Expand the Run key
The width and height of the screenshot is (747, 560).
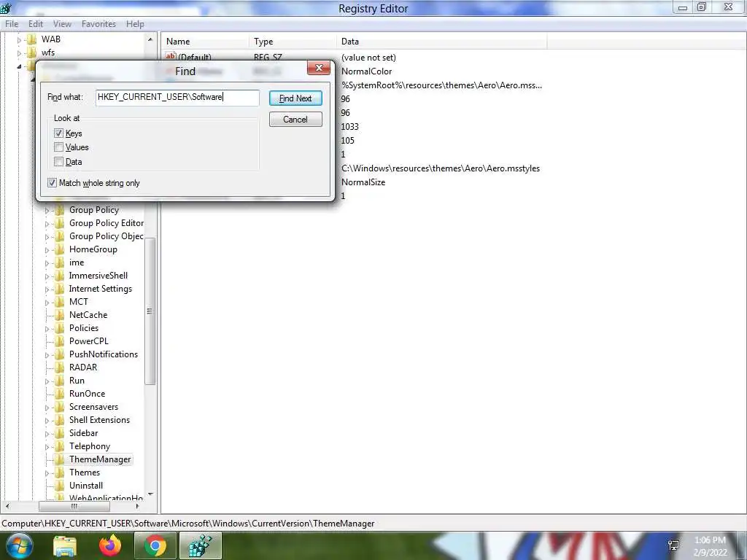coord(47,381)
